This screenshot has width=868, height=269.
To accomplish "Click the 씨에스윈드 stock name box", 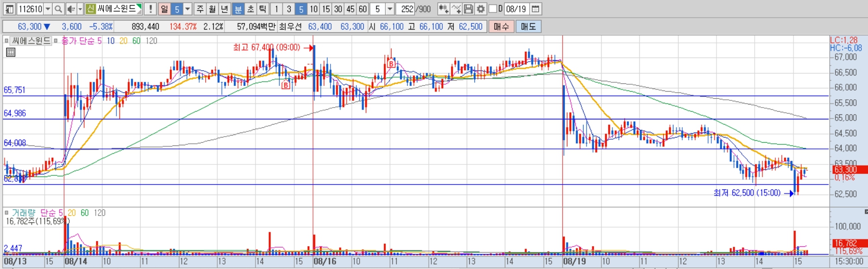I will 119,9.
